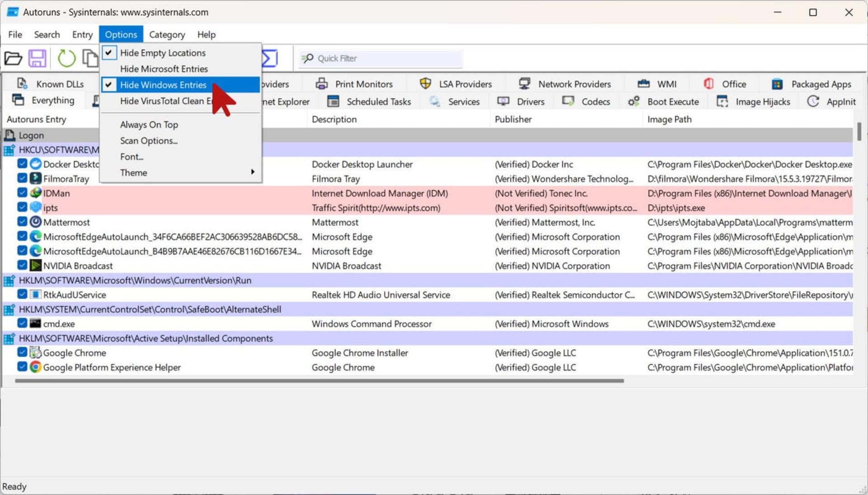Image resolution: width=868 pixels, height=495 pixels.
Task: Uncheck the Docker Desktop entry checkbox
Action: (x=22, y=163)
